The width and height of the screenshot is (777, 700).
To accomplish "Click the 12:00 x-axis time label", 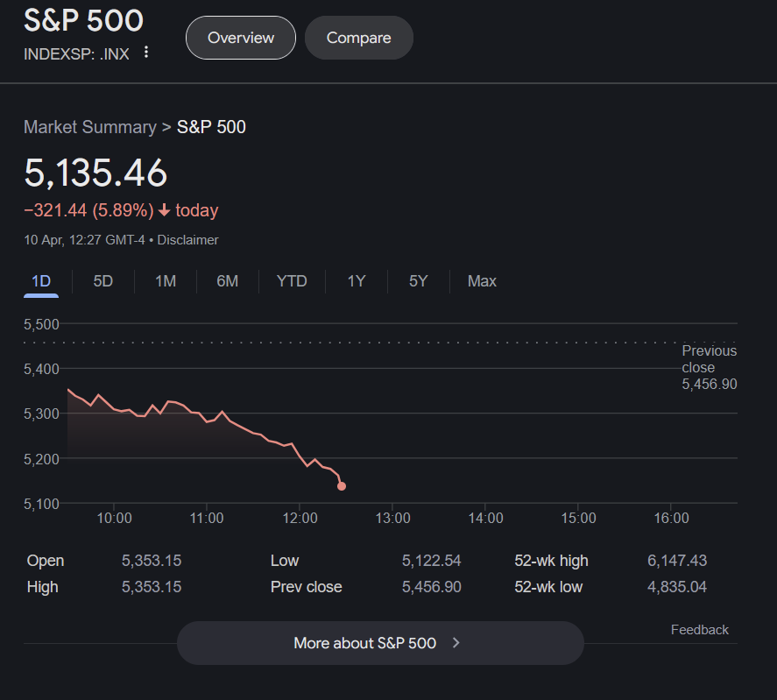I will (300, 519).
